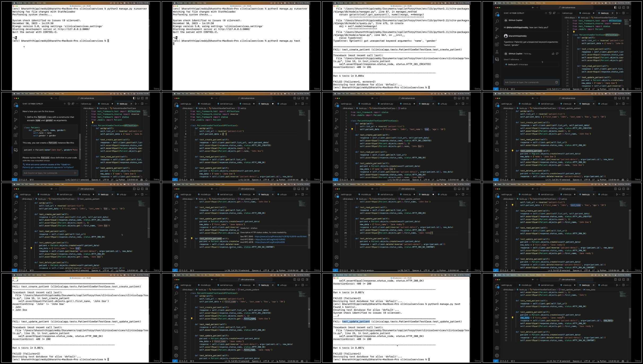Image resolution: width=643 pixels, height=364 pixels.
Task: Click 1 file to analyze in status bar
Action: [365, 270]
